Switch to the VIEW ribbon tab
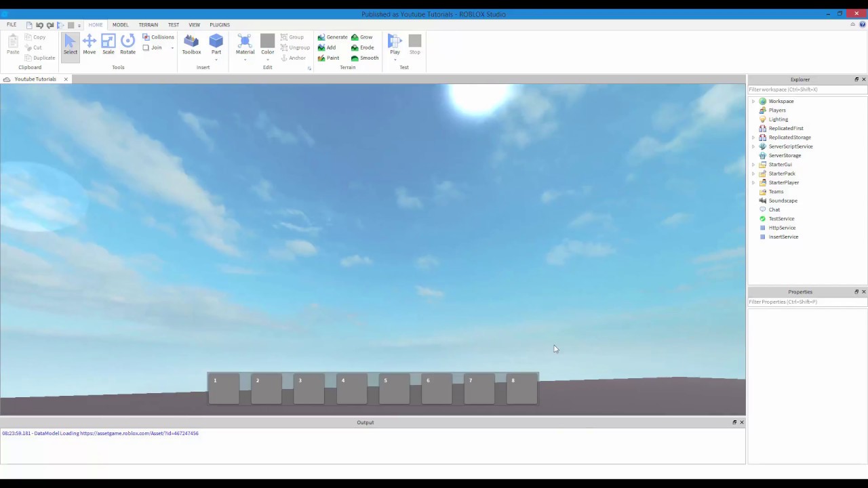 (x=195, y=24)
